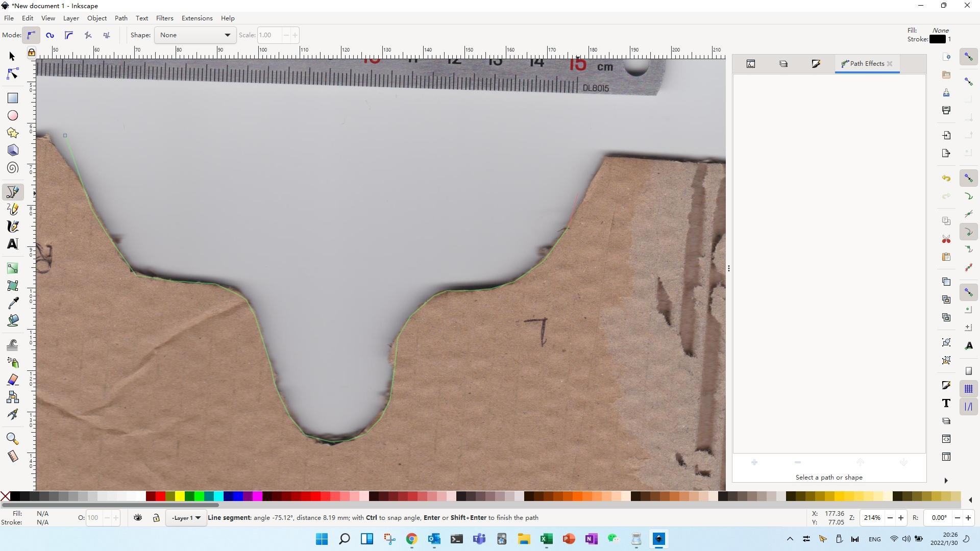Select the Text tool
The height and width of the screenshot is (551, 980).
click(12, 244)
